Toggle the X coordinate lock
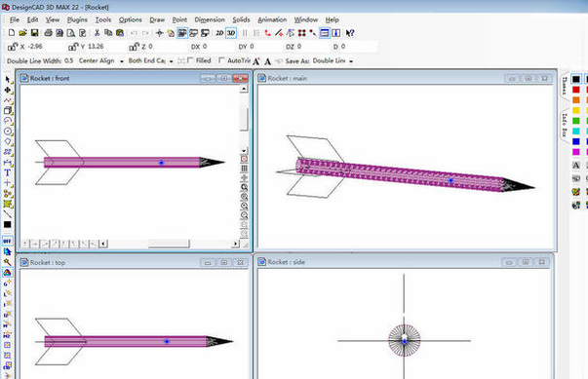Viewport: 588px width, 379px height. [x=12, y=47]
